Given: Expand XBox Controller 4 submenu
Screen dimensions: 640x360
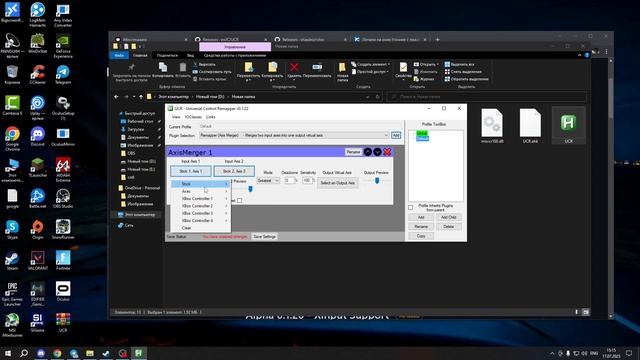Looking at the screenshot, I should [200, 220].
